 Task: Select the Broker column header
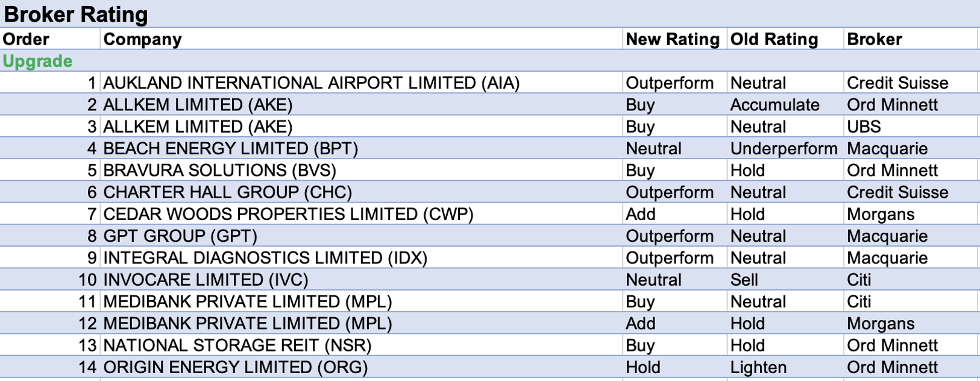875,39
